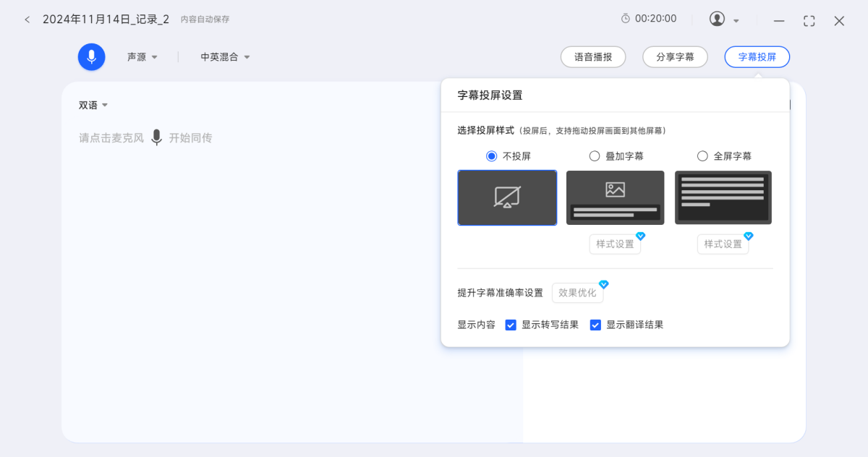This screenshot has height=457, width=868.
Task: Expand the 中英混合 language dropdown
Action: (225, 57)
